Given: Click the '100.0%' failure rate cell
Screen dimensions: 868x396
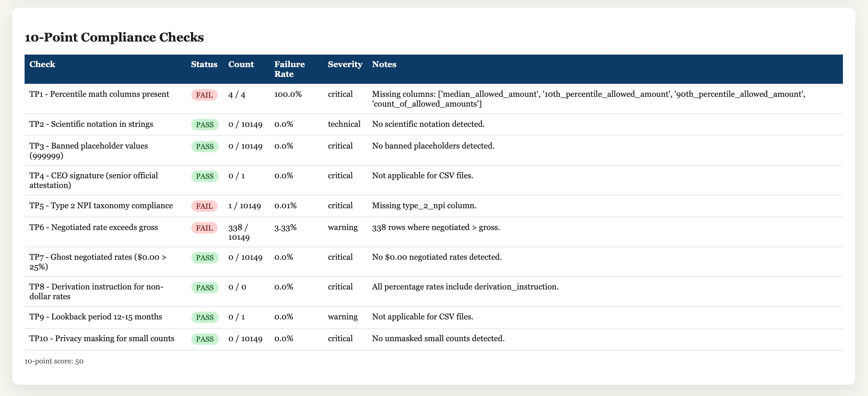Looking at the screenshot, I should 288,94.
